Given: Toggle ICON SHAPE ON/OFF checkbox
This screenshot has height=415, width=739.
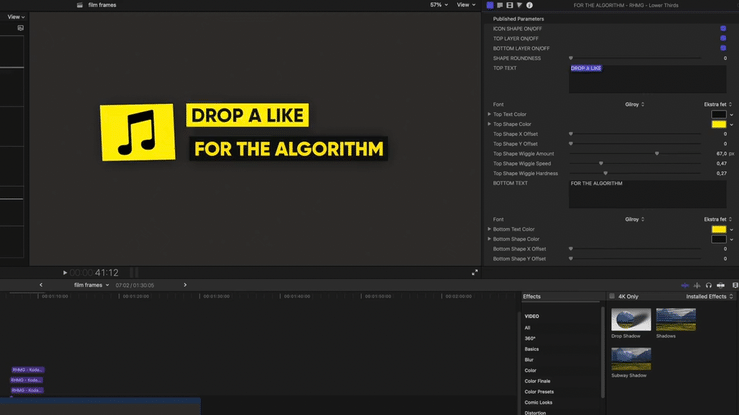Looking at the screenshot, I should (x=723, y=28).
